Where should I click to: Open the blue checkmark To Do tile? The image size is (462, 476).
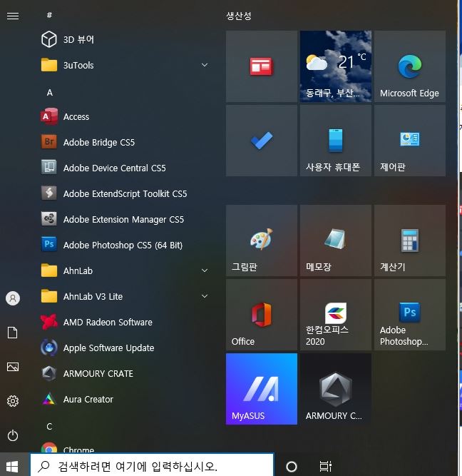click(262, 141)
